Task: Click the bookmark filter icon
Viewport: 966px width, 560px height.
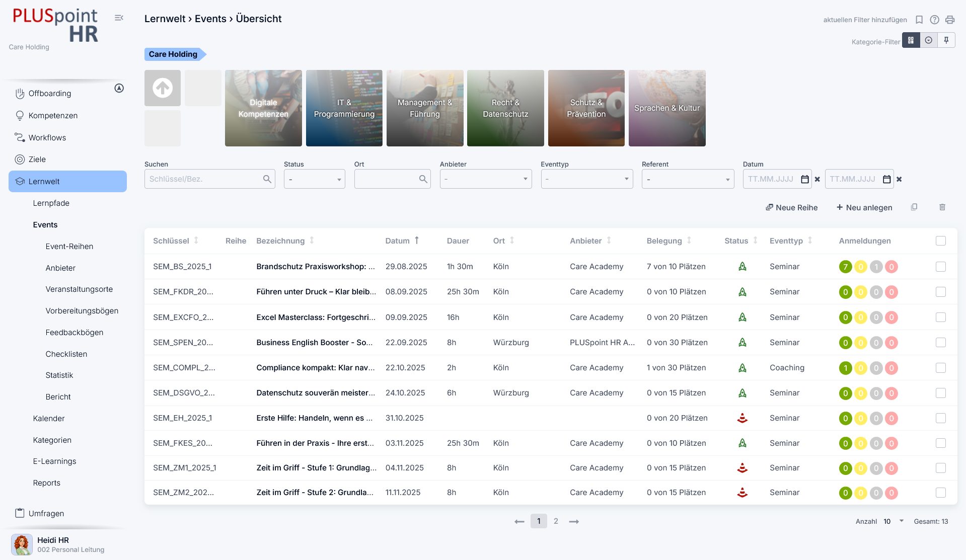Action: [919, 20]
